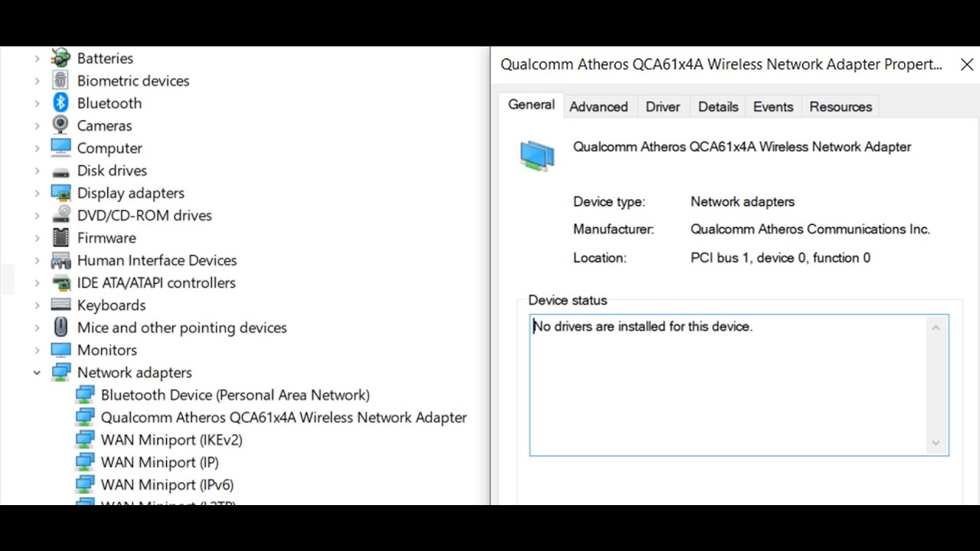
Task: Expand the Keyboards node
Action: 37,305
